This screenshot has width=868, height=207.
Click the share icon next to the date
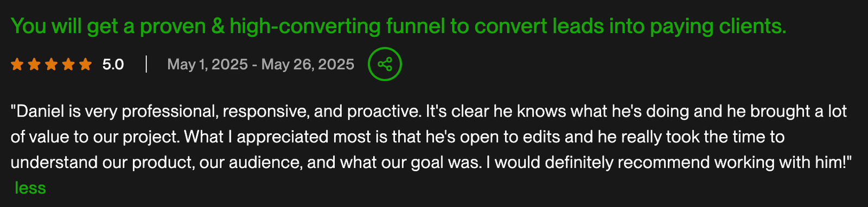[x=385, y=64]
